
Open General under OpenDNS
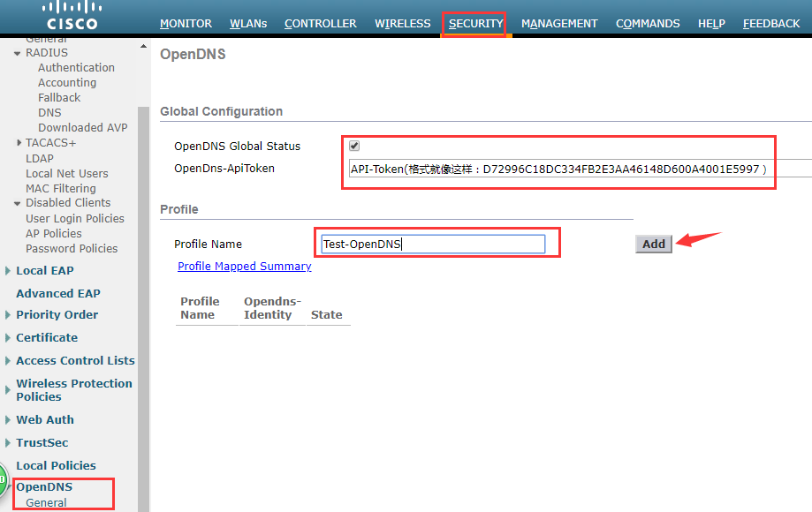click(46, 502)
